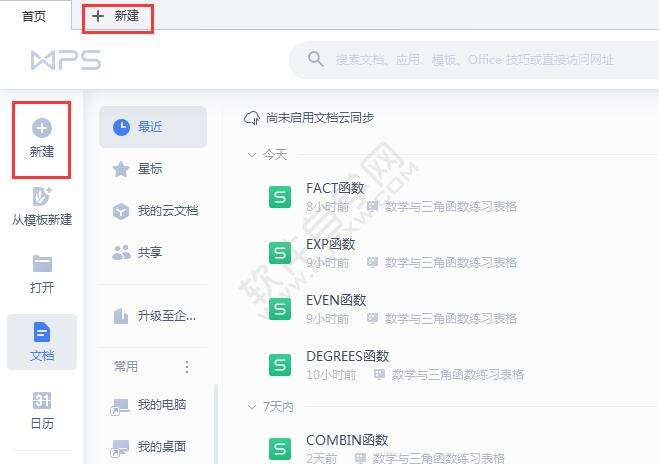Open the FACT函数 spreadsheet icon
The image size is (659, 464).
click(x=280, y=197)
